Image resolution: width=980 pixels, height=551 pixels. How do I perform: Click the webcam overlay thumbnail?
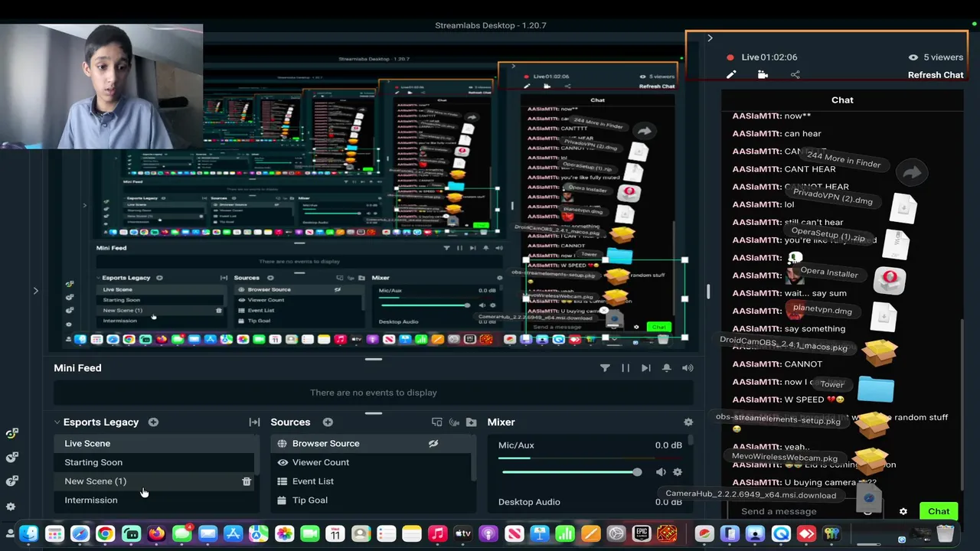click(101, 86)
